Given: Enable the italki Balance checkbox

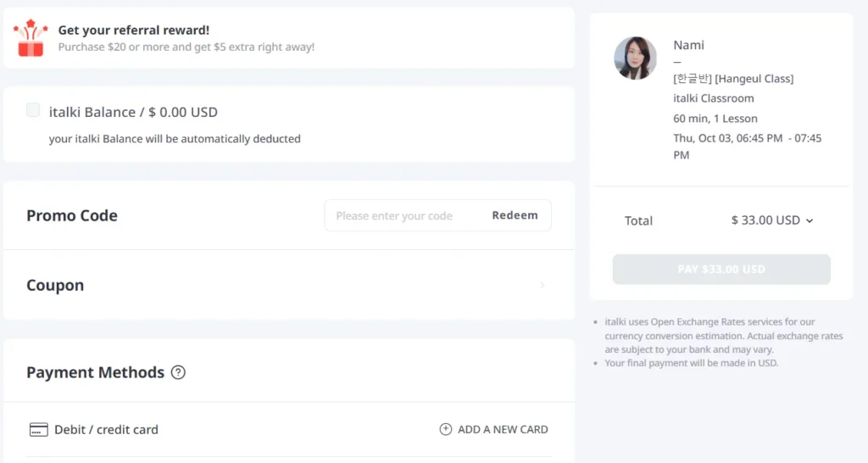Looking at the screenshot, I should pyautogui.click(x=33, y=110).
